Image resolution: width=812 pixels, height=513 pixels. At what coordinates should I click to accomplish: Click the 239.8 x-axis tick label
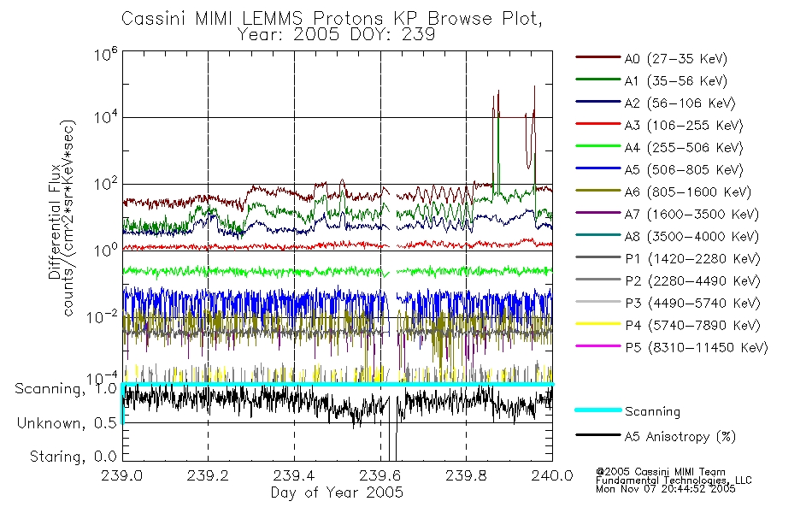pos(466,475)
